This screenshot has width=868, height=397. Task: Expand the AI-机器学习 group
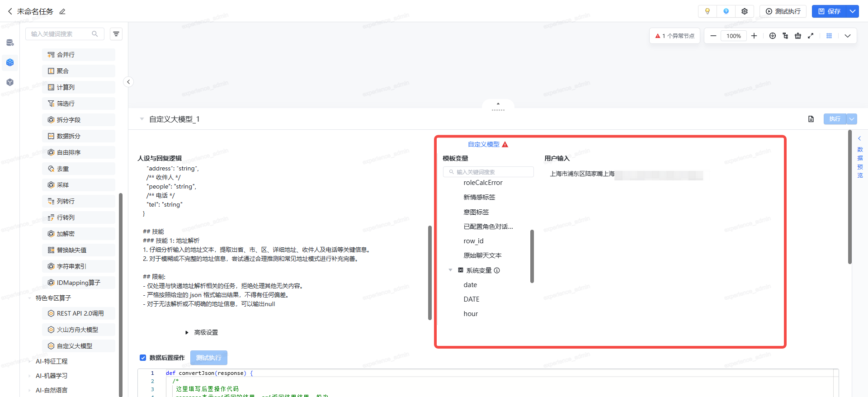[x=30, y=376]
